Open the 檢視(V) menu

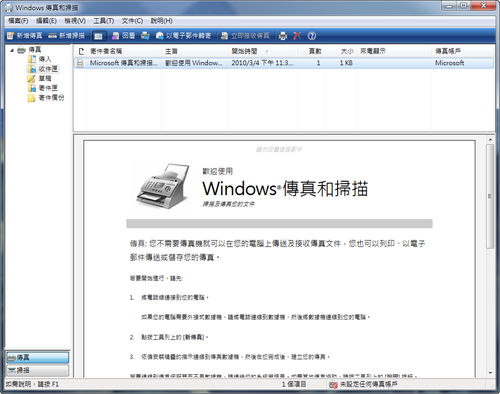[75, 21]
